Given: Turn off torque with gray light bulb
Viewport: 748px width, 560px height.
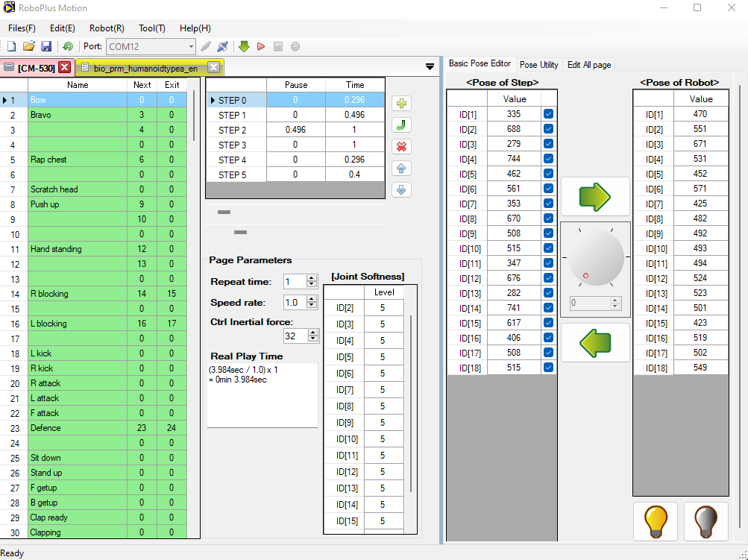Looking at the screenshot, I should (705, 520).
